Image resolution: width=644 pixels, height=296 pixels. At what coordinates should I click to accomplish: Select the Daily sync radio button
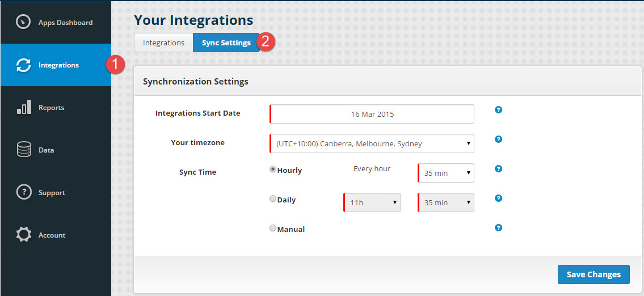[x=273, y=199]
